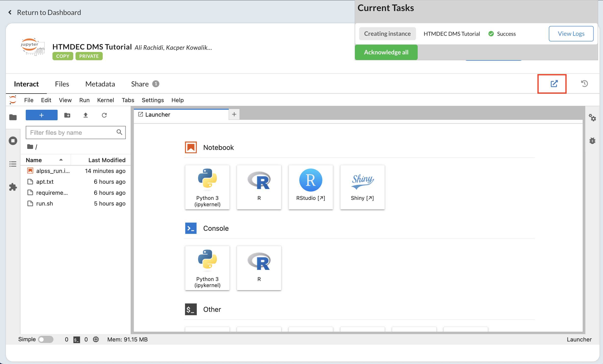The width and height of the screenshot is (603, 364).
Task: Open property inspector gears icon
Action: (592, 118)
